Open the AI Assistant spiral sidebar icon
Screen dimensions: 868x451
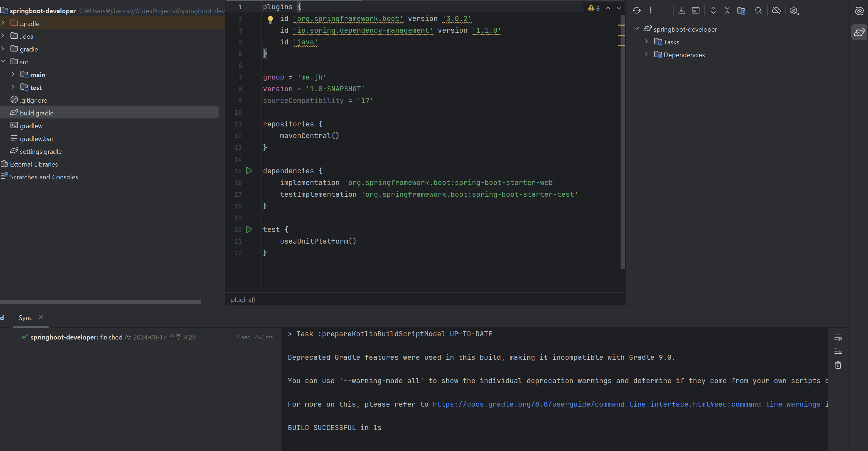859,11
